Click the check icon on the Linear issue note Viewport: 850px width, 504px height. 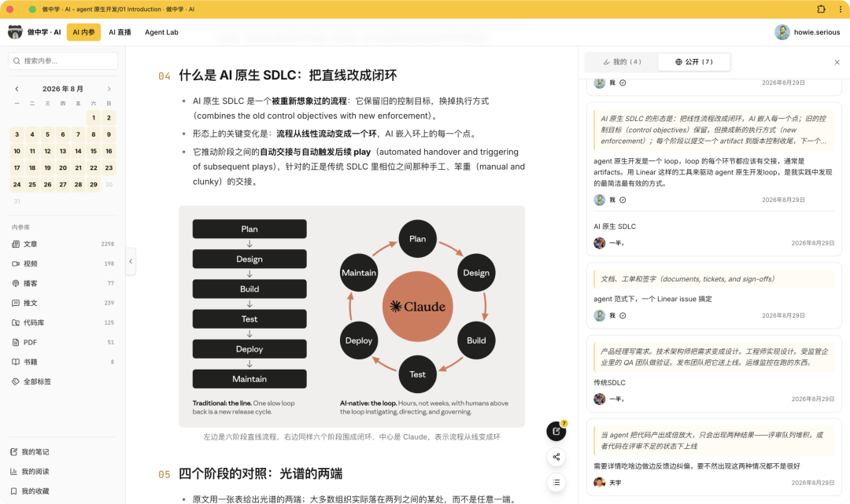click(x=623, y=315)
